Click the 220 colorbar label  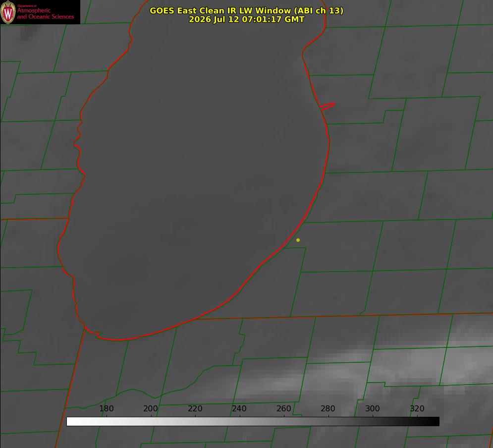195,408
